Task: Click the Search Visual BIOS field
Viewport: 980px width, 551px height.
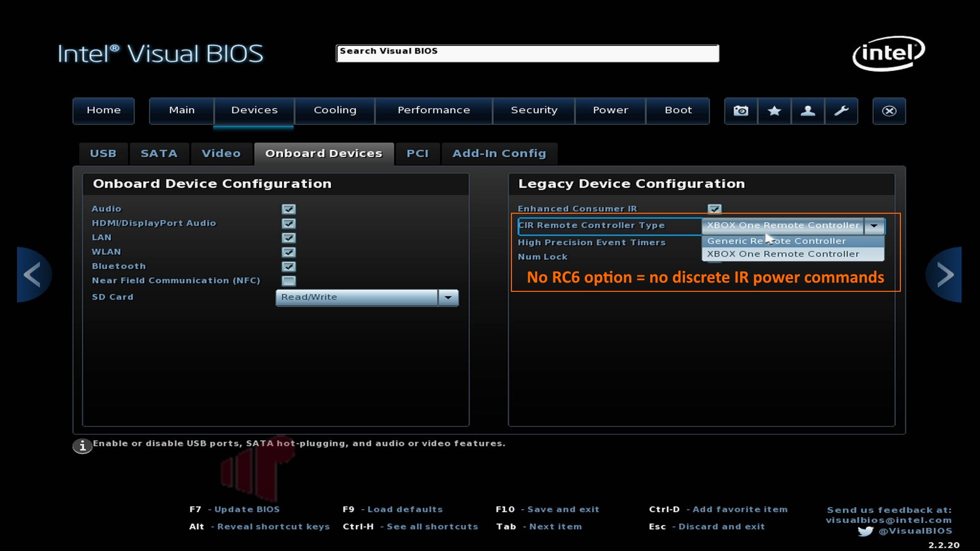Action: 527,53
